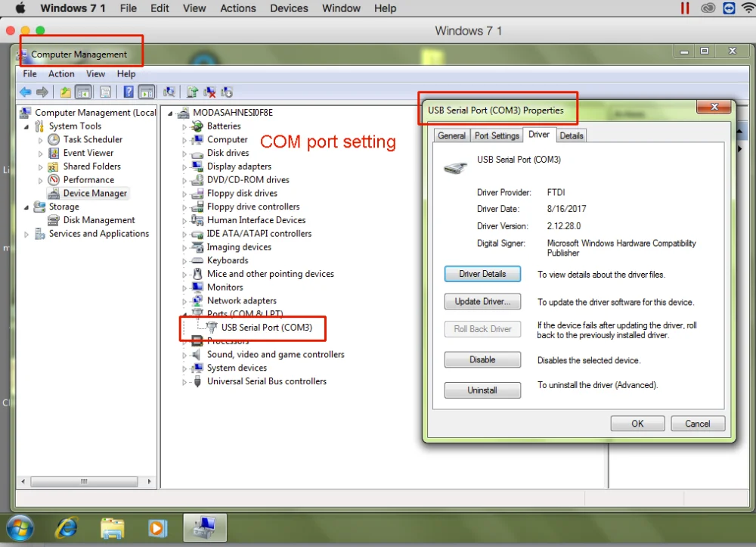This screenshot has height=547, width=756.
Task: Select IDE ATA/ATAPI controllers category
Action: pyautogui.click(x=259, y=234)
